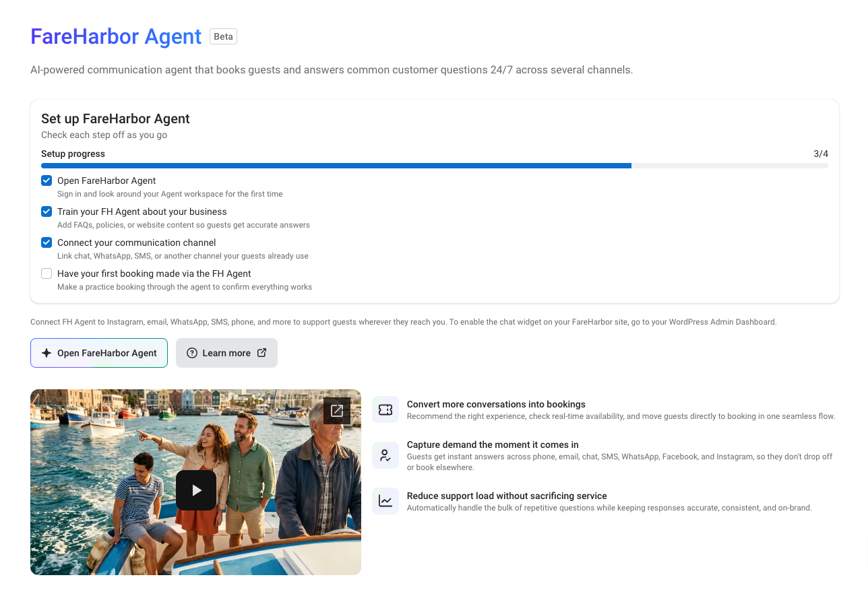Viewport: 868px width, 592px height.
Task: Click the boat harbor video thumbnail
Action: coord(195,482)
